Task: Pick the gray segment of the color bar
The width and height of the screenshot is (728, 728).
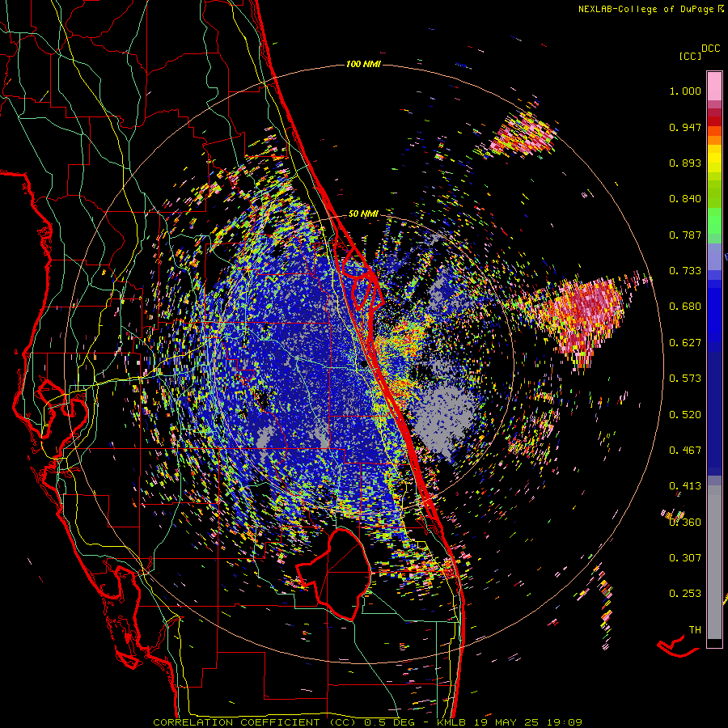Action: pyautogui.click(x=714, y=562)
